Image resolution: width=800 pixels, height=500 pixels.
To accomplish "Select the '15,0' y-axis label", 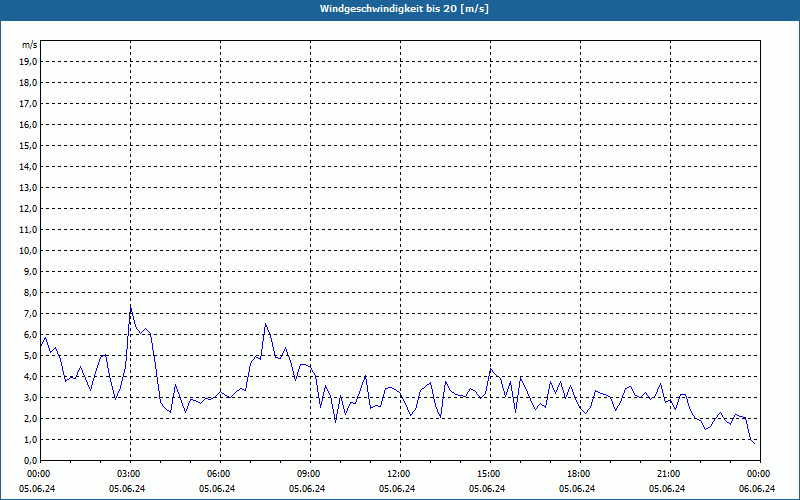I will [29, 145].
